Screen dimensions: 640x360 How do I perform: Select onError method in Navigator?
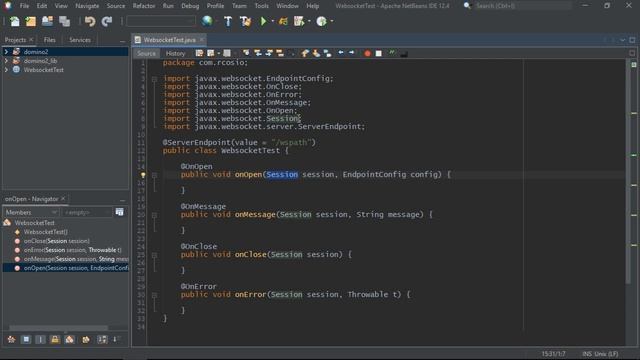point(73,250)
